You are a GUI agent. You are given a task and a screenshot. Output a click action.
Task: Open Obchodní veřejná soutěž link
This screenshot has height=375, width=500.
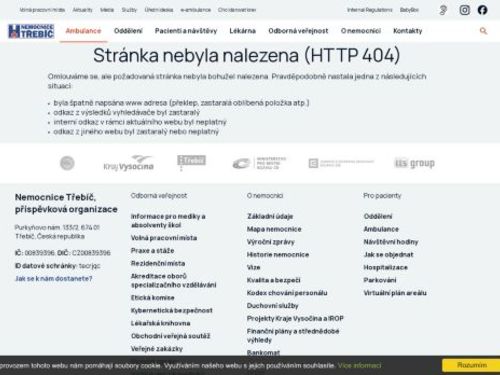(170, 336)
